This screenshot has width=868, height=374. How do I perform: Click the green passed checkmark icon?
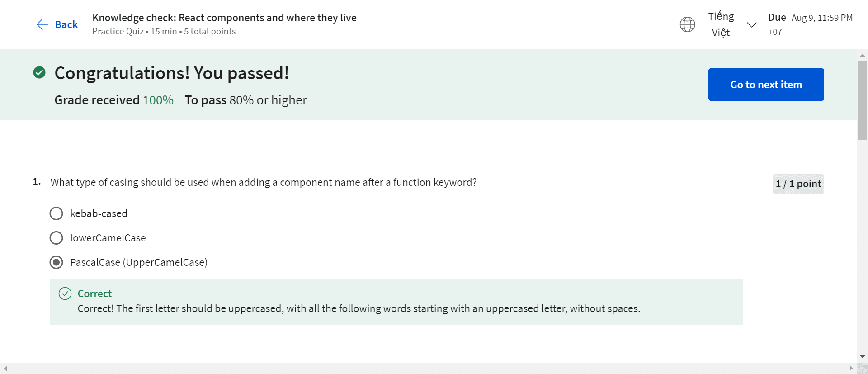point(39,72)
